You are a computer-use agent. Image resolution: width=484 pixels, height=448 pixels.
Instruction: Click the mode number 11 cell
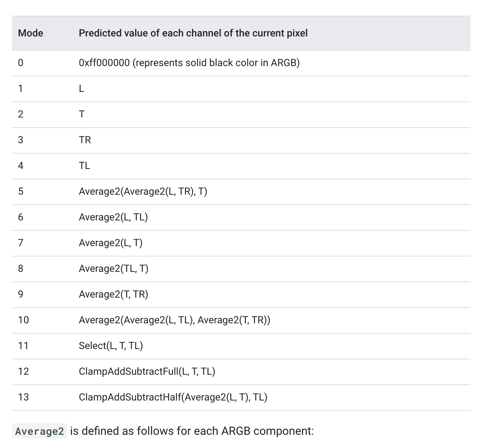[x=23, y=346]
